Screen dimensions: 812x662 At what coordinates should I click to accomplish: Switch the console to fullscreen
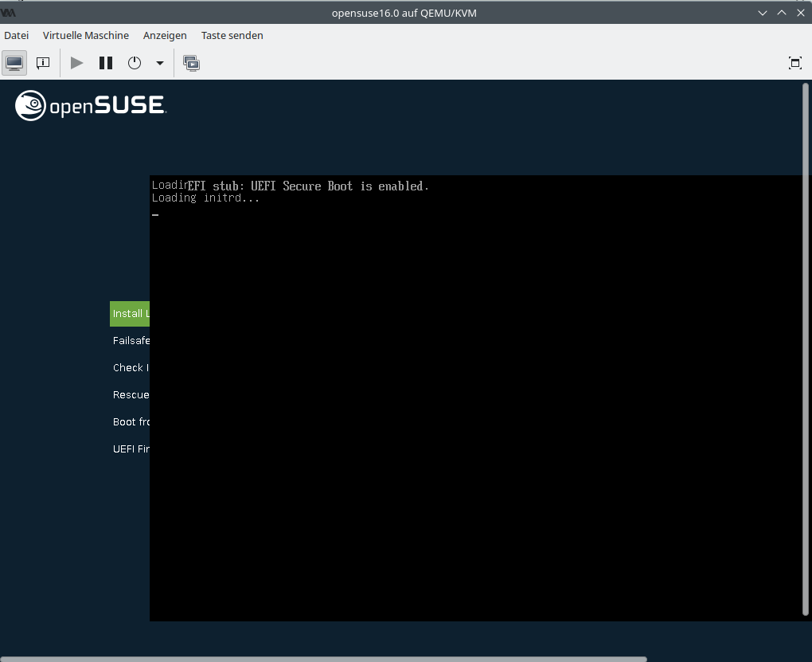pyautogui.click(x=795, y=63)
